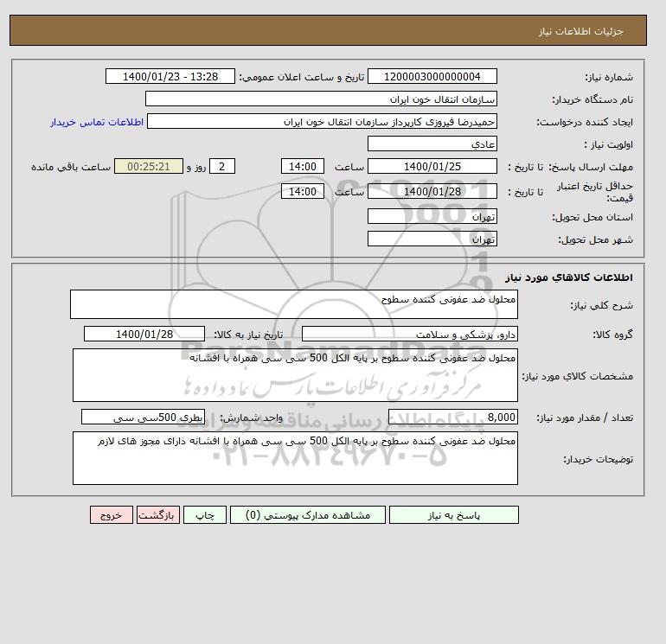Click the text ساعت باقی مانده

pyautogui.click(x=71, y=167)
